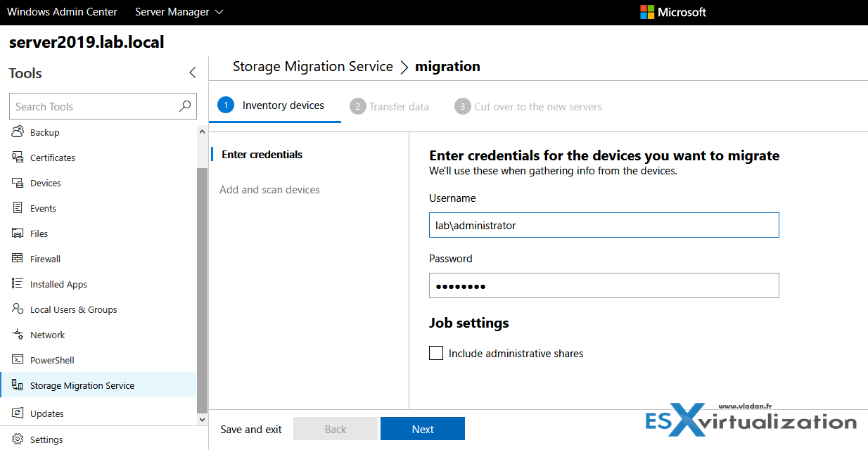Click the Search Tools box
This screenshot has width=868, height=450.
(x=103, y=106)
